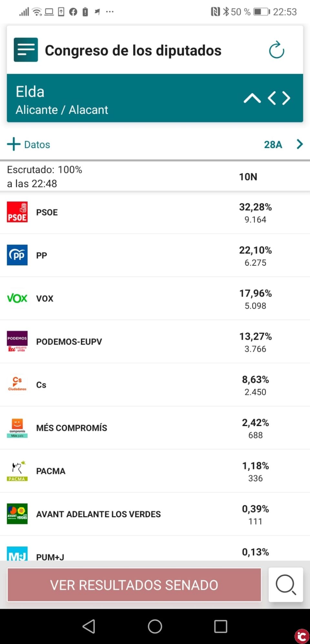Tap the PP party logo
The height and width of the screenshot is (644, 310).
[x=17, y=255]
